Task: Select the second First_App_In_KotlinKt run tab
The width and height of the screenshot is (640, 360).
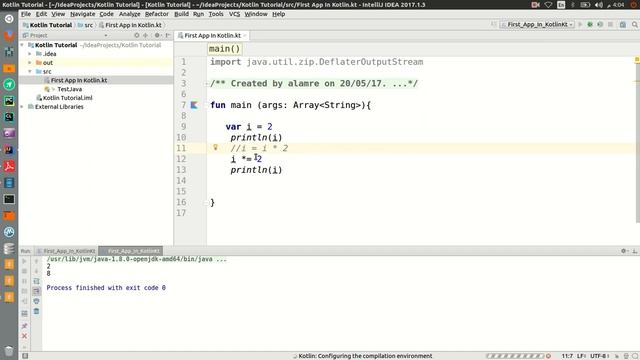Action: tap(131, 251)
